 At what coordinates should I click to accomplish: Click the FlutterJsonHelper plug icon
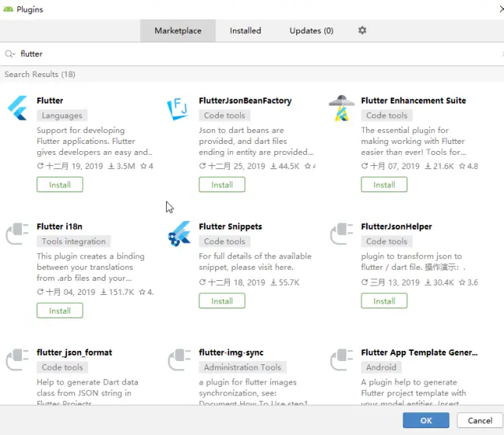pyautogui.click(x=341, y=234)
